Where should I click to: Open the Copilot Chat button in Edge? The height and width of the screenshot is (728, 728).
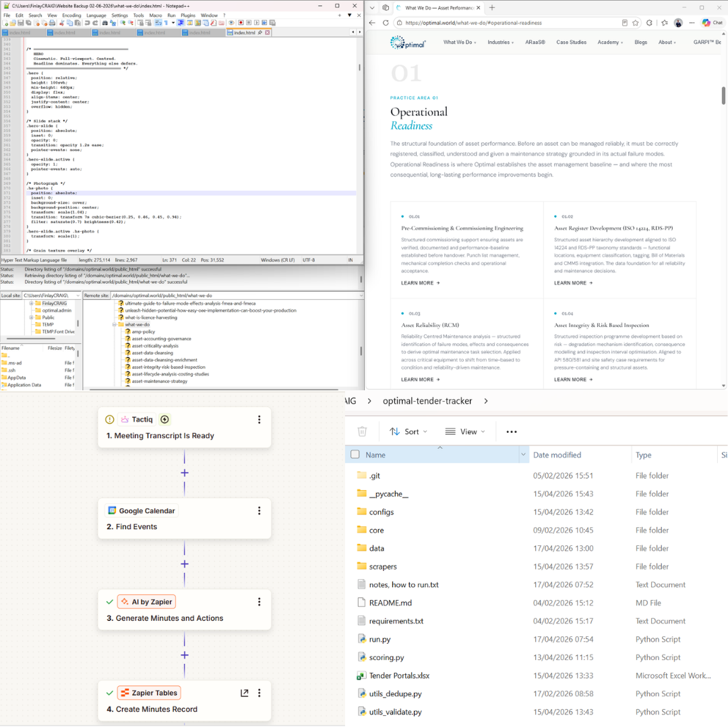(x=712, y=23)
